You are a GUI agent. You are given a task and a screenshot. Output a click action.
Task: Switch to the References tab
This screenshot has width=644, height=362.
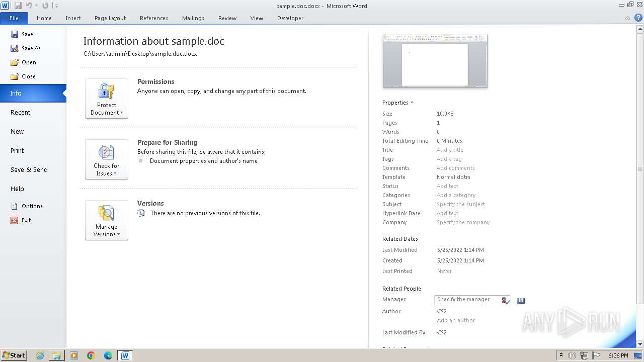(154, 18)
